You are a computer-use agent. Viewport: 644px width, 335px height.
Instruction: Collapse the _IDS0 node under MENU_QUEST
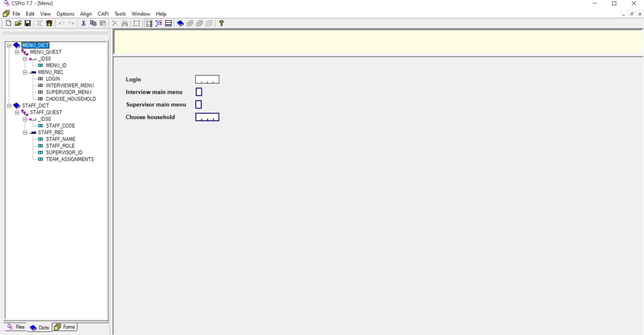(x=25, y=59)
